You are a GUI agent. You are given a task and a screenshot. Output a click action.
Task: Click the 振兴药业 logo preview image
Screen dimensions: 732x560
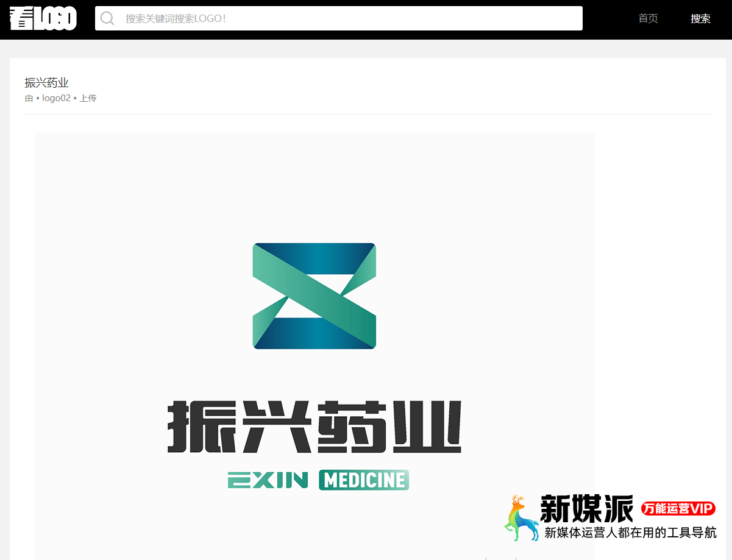314,341
